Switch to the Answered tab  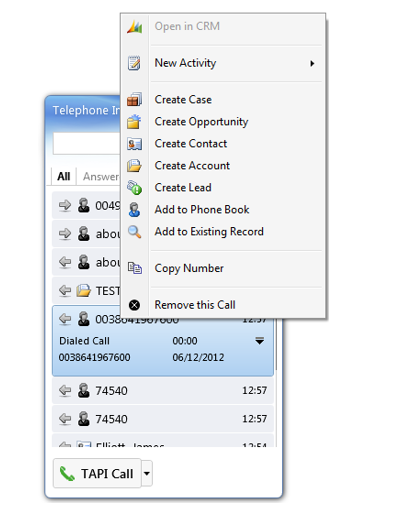[x=101, y=176]
